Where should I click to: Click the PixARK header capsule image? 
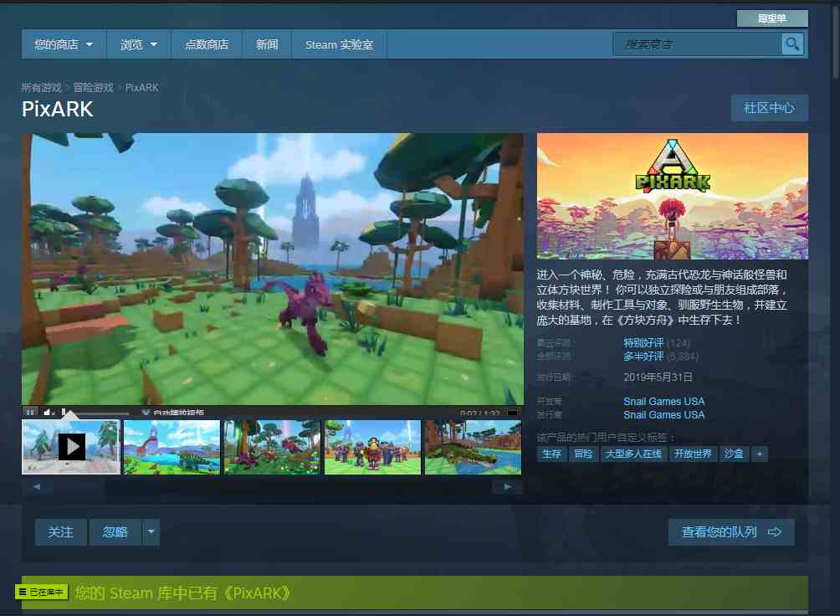pyautogui.click(x=673, y=196)
